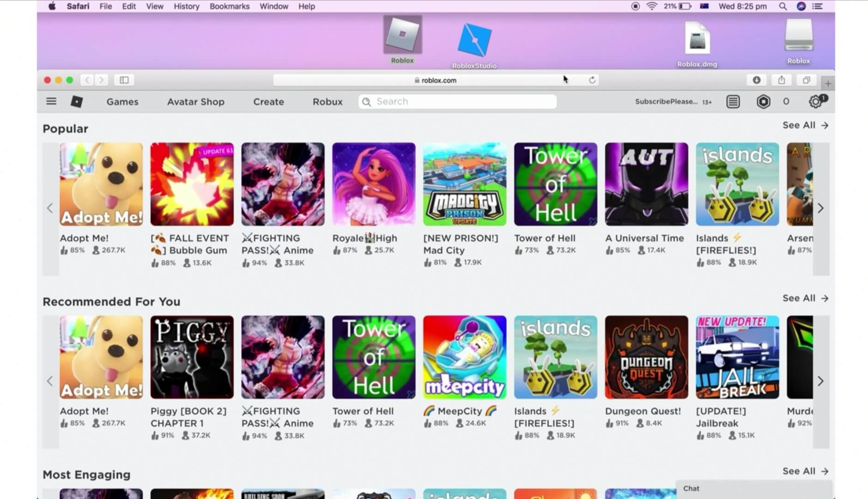
Task: Open Dungeon Quest game thumbnail
Action: (x=646, y=357)
